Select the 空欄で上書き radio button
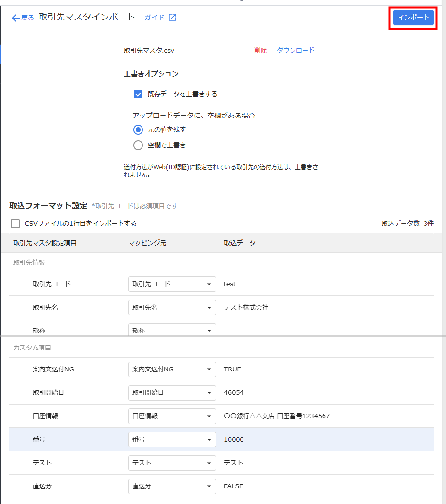Viewport: 446px width, 504px height. point(138,145)
